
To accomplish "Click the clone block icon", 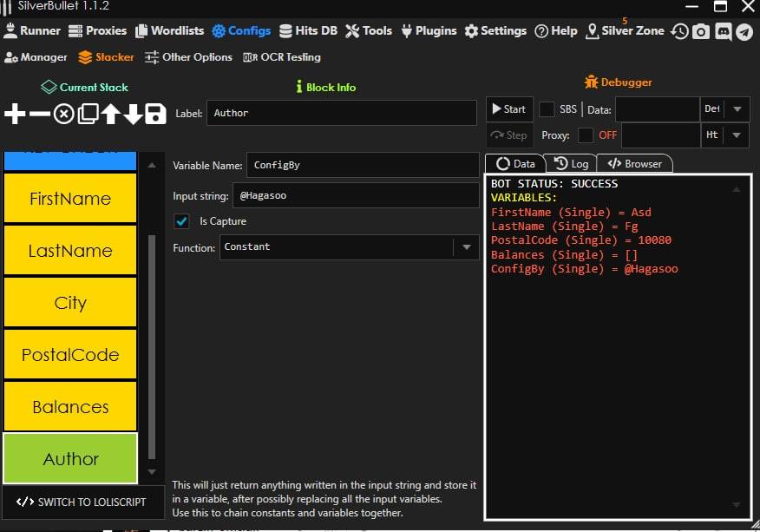I will pyautogui.click(x=88, y=114).
